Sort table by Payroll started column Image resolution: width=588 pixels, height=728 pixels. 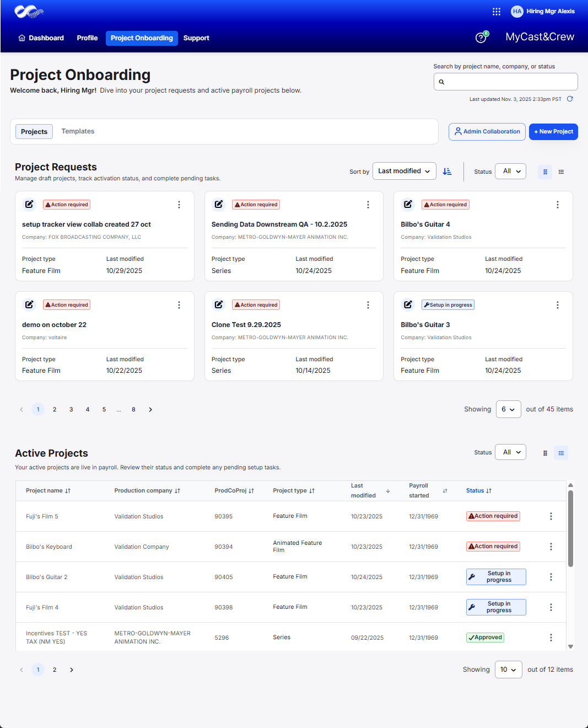point(445,491)
